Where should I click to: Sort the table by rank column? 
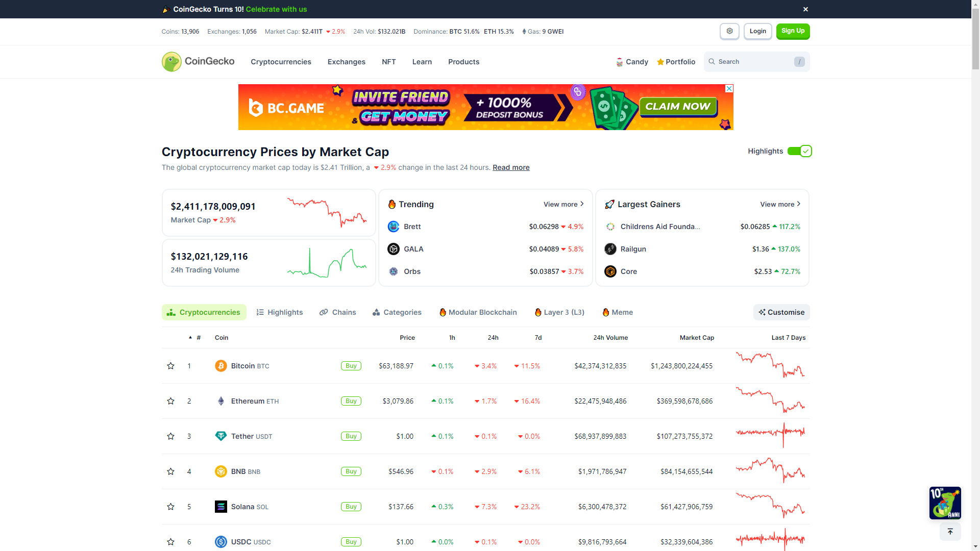[x=198, y=338]
